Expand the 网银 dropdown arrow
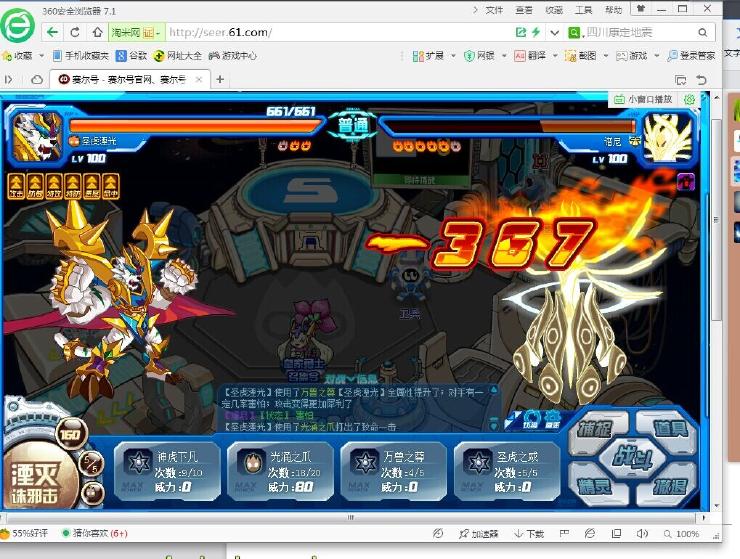This screenshot has width=740, height=559. click(x=504, y=56)
